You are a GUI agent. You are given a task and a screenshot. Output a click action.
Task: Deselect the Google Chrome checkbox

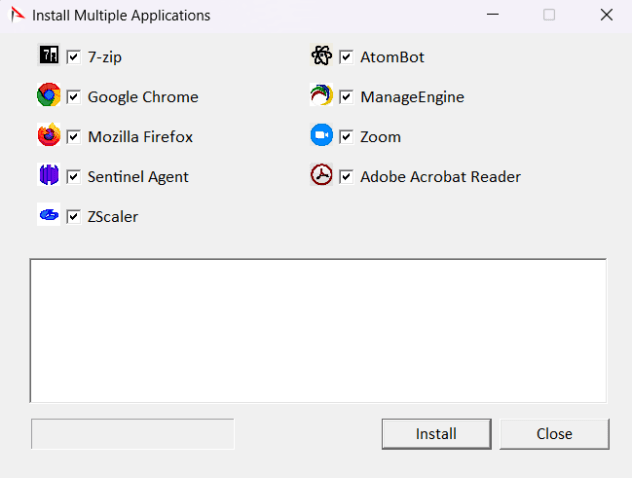[74, 97]
